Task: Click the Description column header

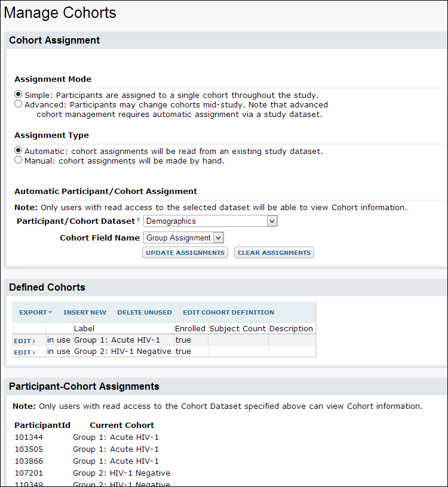Action: point(291,329)
